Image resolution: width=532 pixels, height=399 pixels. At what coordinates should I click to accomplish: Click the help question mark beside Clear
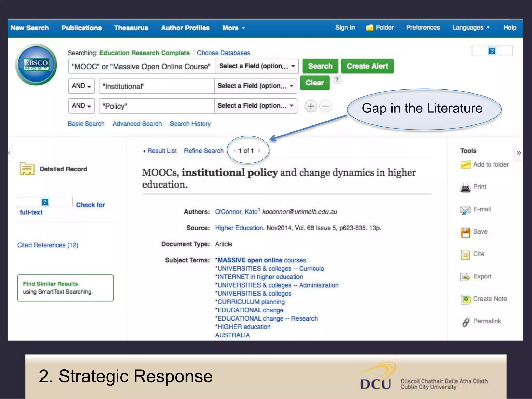[x=337, y=80]
